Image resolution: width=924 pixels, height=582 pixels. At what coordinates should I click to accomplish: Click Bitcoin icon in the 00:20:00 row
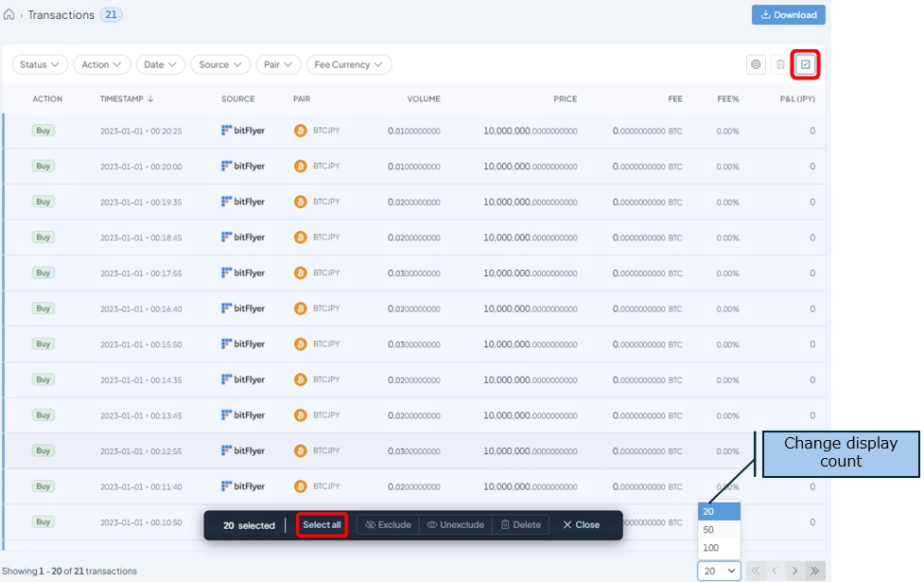point(301,167)
